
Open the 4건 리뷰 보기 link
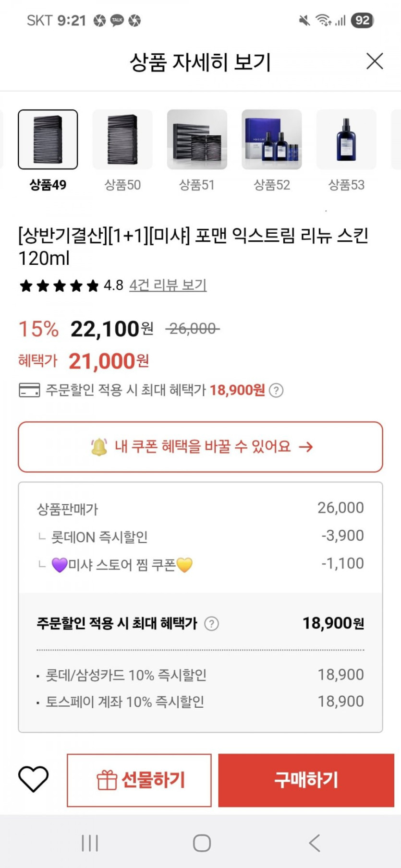168,285
